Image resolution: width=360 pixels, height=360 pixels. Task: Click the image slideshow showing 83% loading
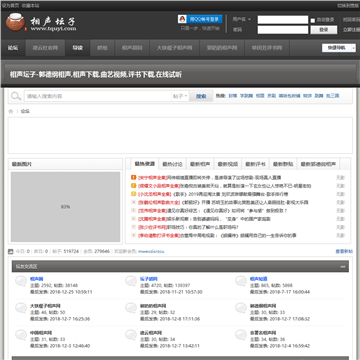click(65, 207)
